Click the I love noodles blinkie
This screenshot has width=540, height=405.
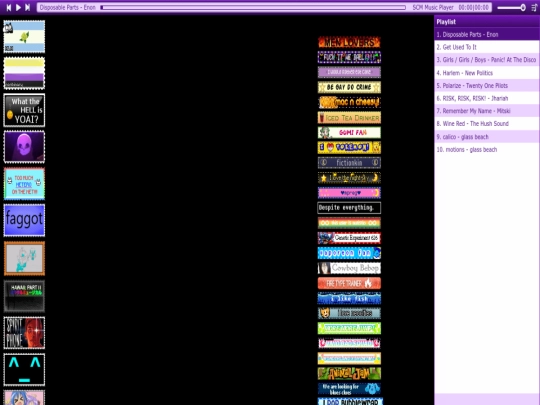point(349,313)
